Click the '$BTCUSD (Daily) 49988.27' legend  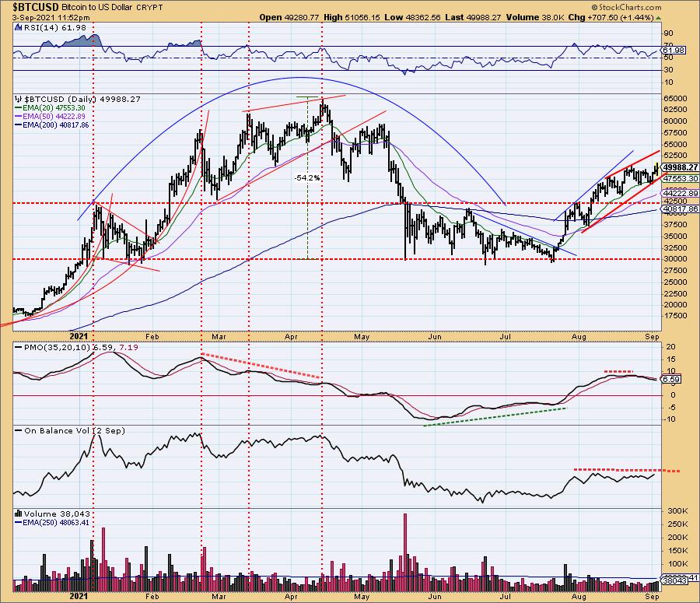(x=82, y=99)
